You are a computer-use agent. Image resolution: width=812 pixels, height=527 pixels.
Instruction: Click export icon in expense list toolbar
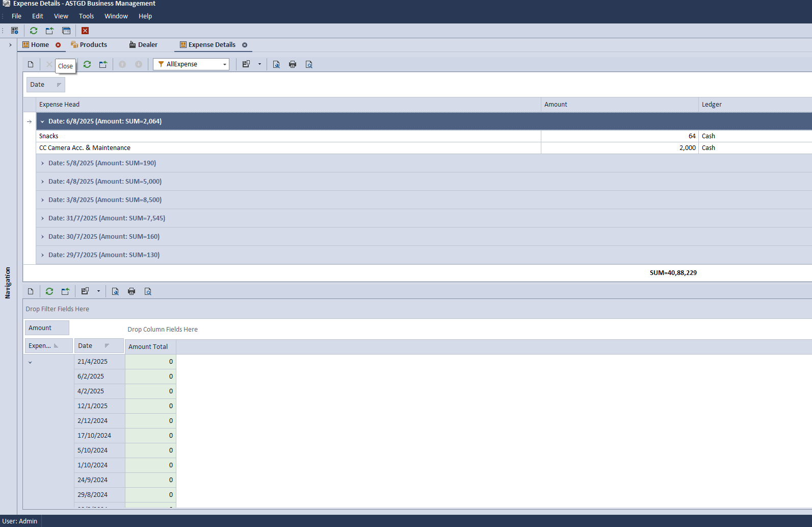tap(103, 64)
